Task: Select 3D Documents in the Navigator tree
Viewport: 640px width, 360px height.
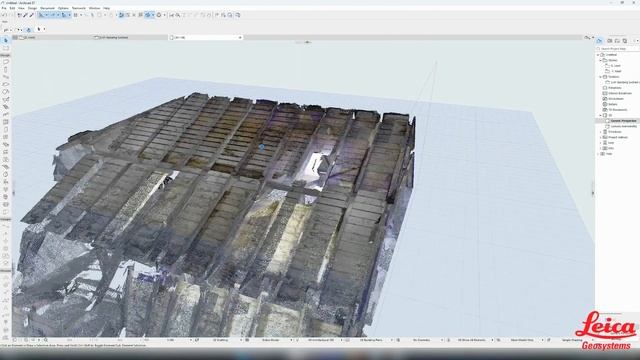Action: (x=618, y=110)
